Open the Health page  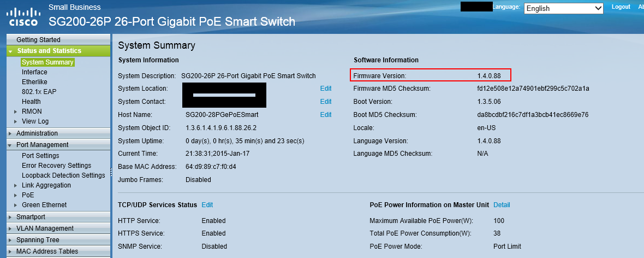click(x=31, y=102)
